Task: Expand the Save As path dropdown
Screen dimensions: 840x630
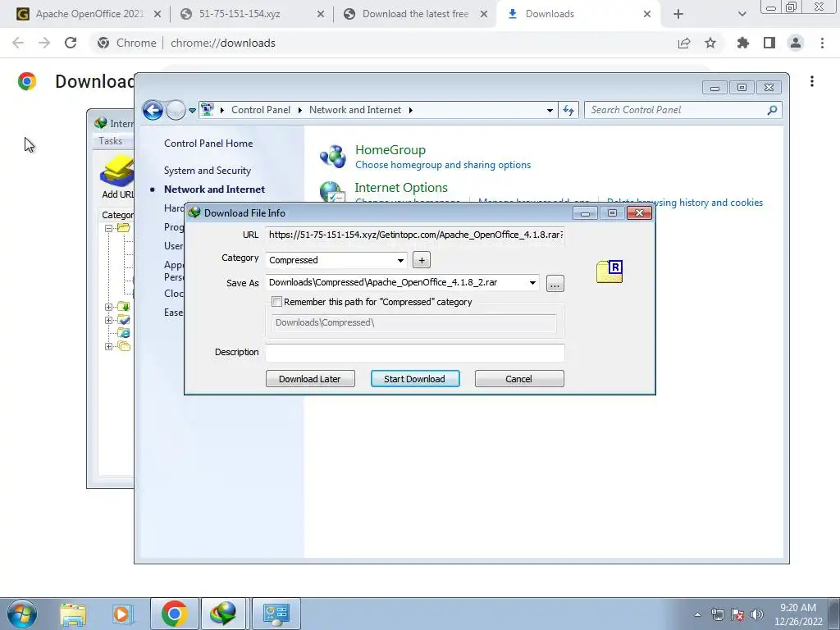Action: point(532,282)
